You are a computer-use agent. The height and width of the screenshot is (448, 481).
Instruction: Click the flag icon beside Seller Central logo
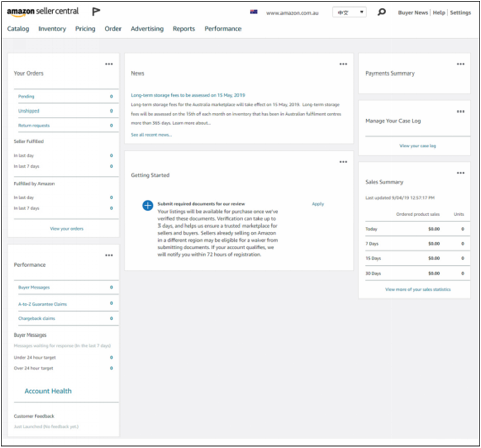(x=96, y=11)
